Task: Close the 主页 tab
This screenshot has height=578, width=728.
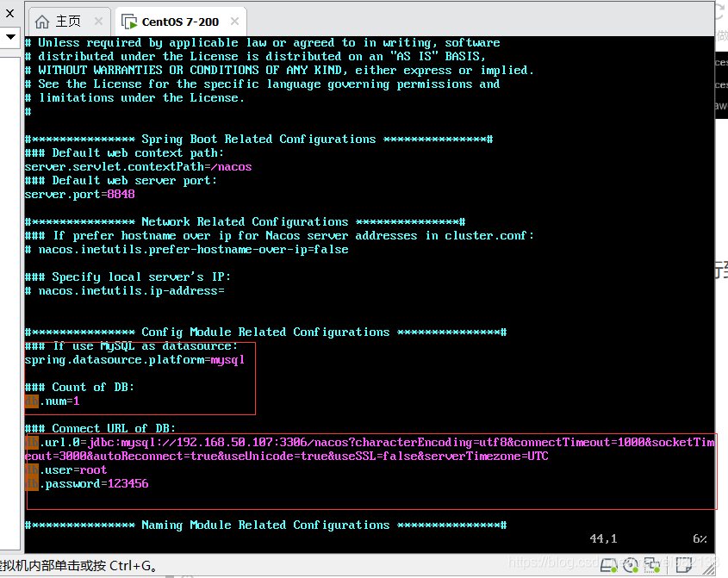Action: [98, 21]
